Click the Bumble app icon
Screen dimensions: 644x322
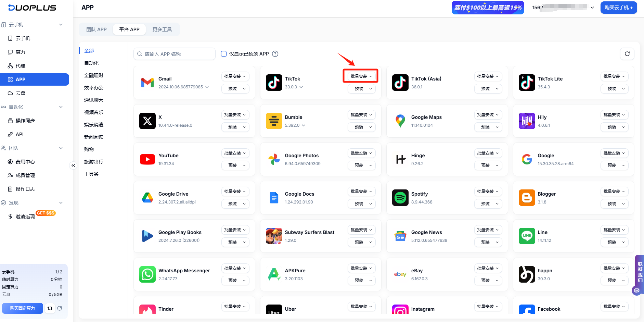[274, 121]
